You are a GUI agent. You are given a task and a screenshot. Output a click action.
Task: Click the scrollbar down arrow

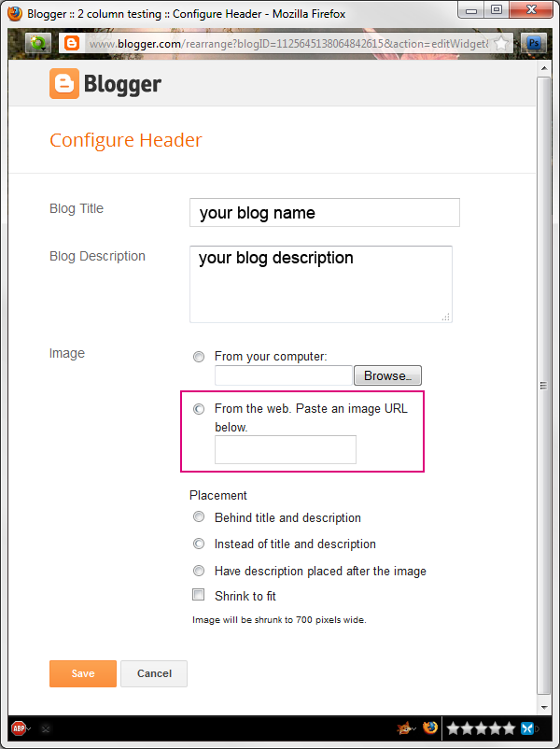(x=544, y=708)
